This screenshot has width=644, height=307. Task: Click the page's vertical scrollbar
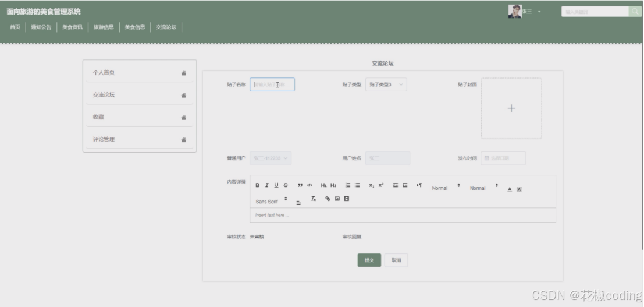(642, 125)
